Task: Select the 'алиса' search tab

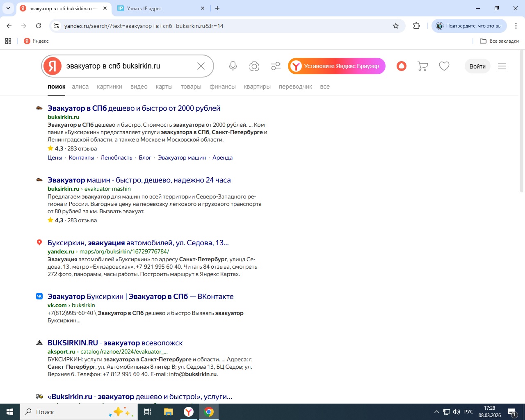Action: click(x=80, y=87)
